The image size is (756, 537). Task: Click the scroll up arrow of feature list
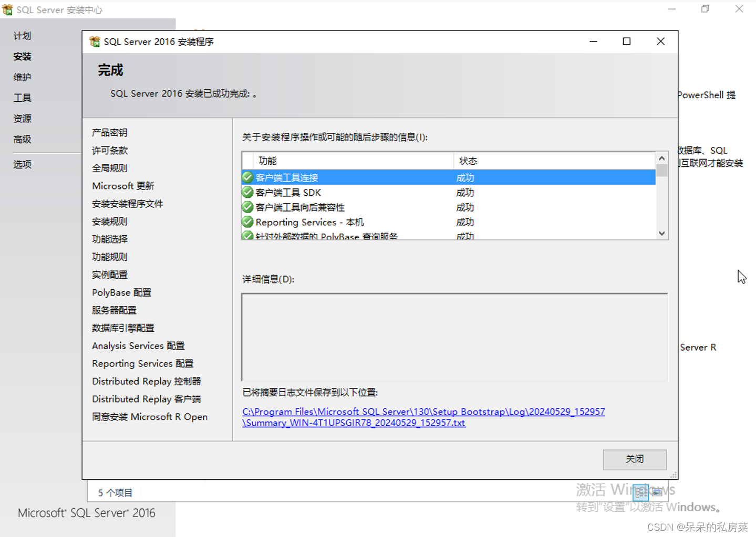[x=662, y=158]
